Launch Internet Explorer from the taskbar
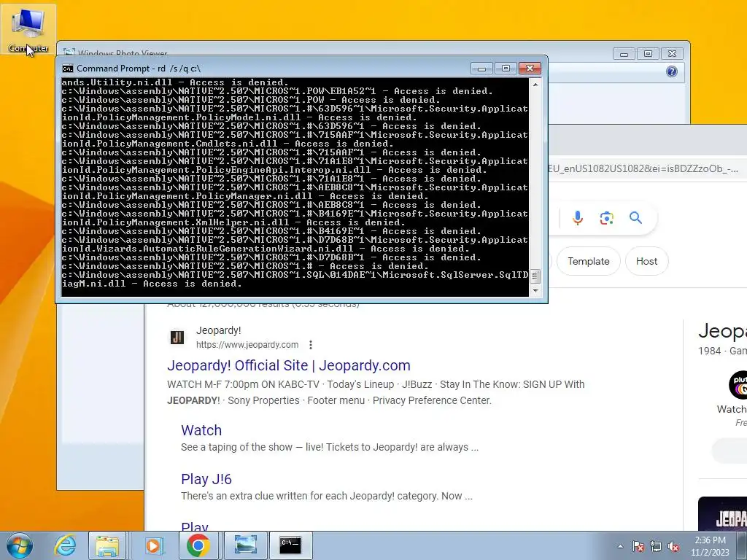The height and width of the screenshot is (560, 747). pyautogui.click(x=65, y=545)
